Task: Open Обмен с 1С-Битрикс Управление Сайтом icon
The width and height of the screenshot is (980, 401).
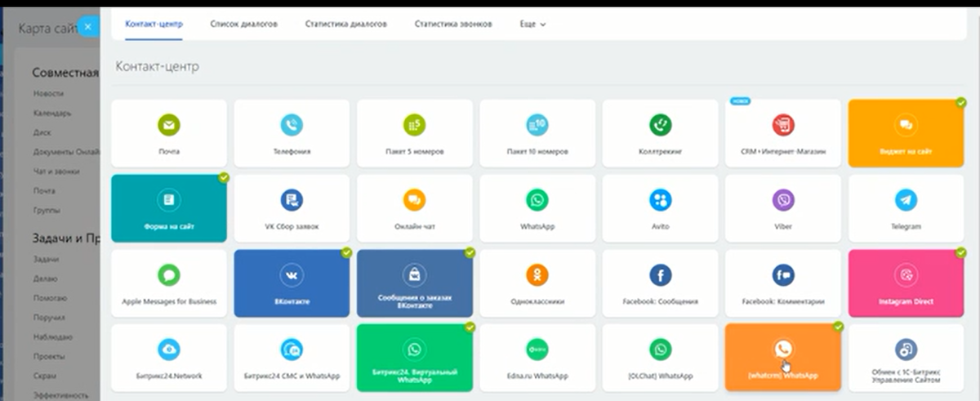Action: (x=906, y=349)
